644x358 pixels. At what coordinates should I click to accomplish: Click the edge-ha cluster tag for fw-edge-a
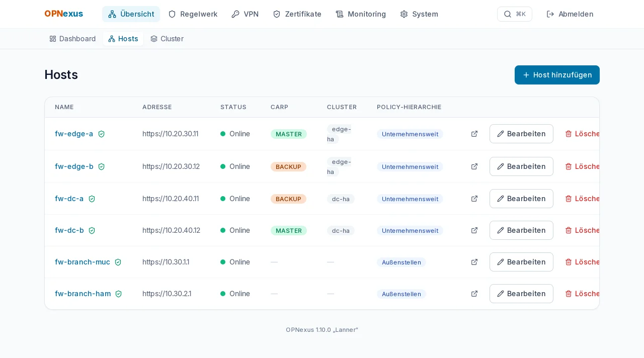click(339, 134)
